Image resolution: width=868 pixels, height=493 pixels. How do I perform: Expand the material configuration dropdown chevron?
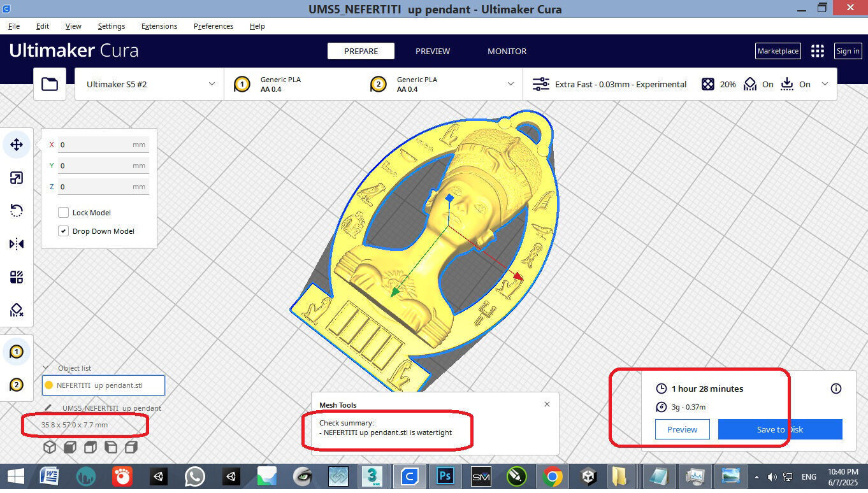coord(510,84)
